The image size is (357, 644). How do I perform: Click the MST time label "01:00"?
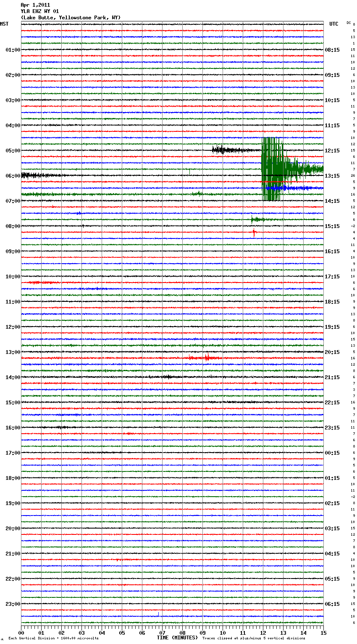[13, 50]
